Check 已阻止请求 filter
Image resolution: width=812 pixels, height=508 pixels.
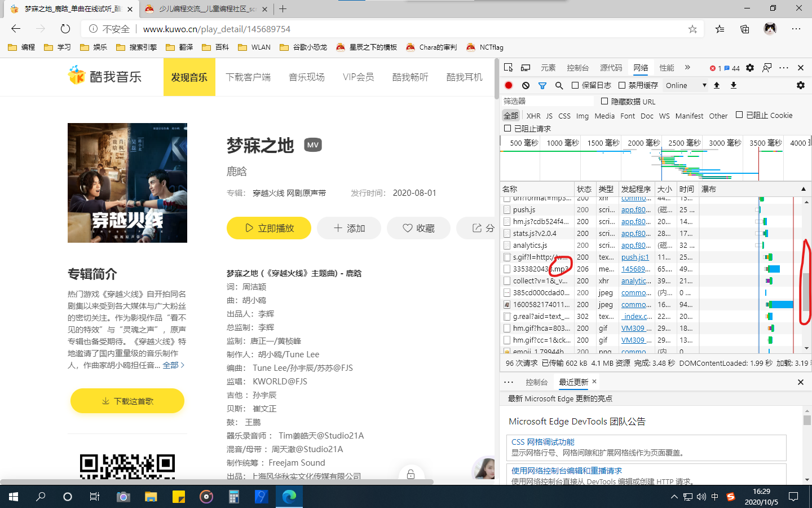point(507,128)
